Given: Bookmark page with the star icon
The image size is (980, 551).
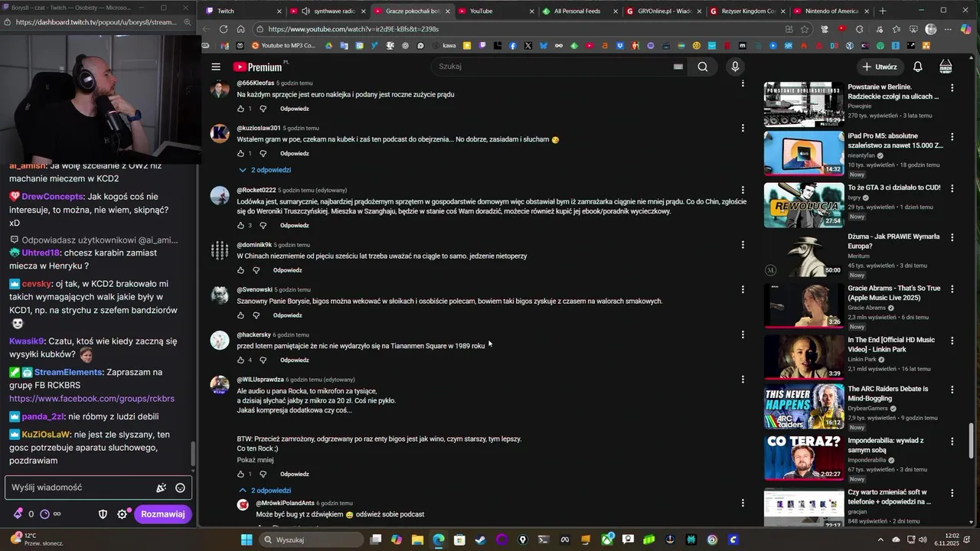Looking at the screenshot, I should pos(805,29).
